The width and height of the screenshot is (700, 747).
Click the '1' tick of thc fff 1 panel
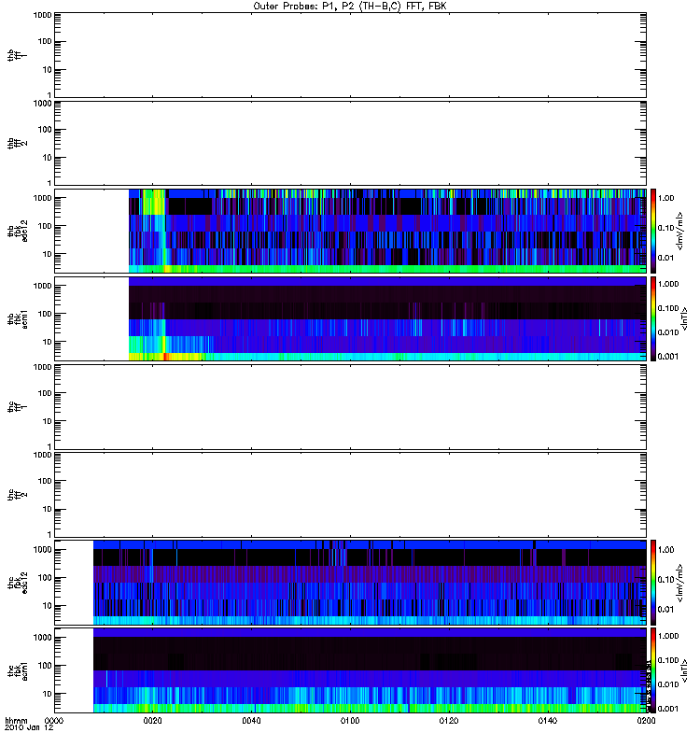click(x=49, y=446)
